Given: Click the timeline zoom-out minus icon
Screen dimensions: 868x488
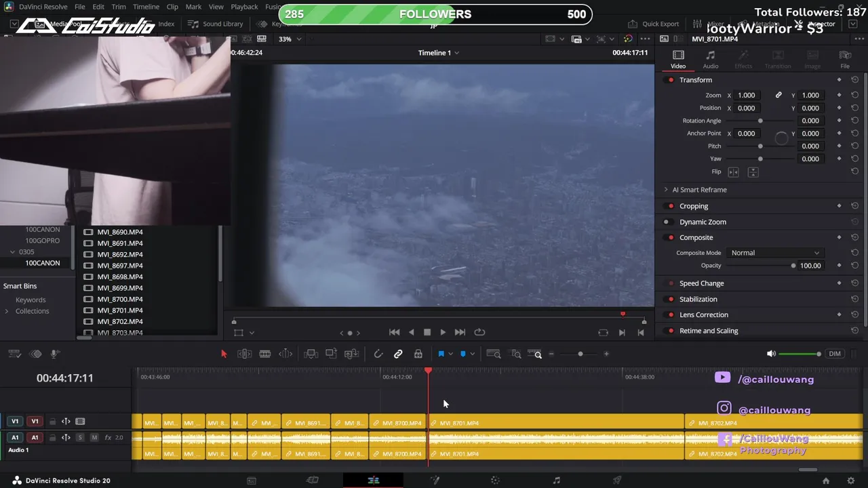Looking at the screenshot, I should click(x=551, y=354).
